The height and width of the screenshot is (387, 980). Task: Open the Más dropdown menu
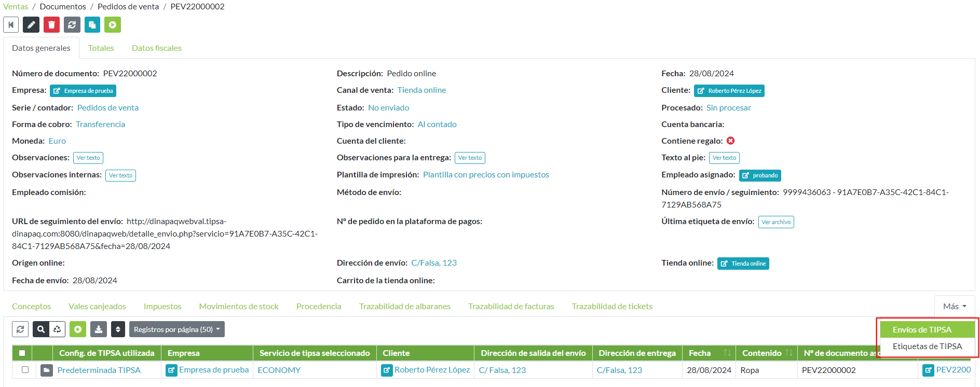pyautogui.click(x=954, y=307)
